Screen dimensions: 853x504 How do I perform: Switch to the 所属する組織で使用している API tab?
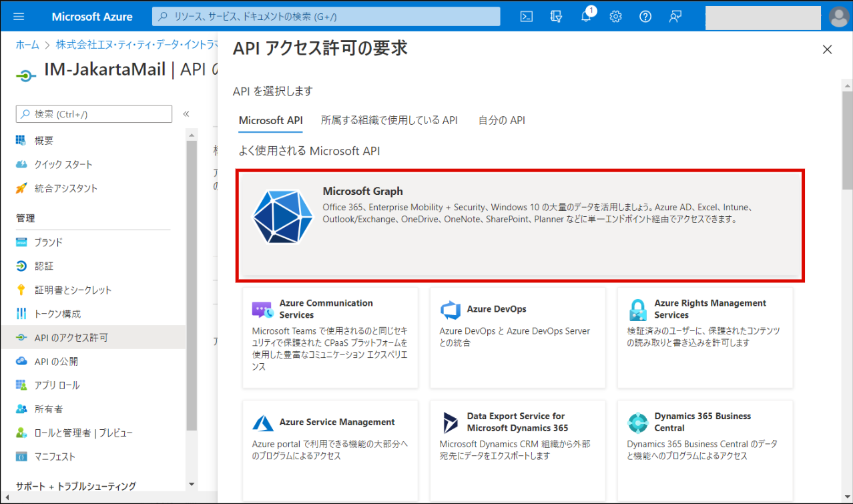(389, 120)
